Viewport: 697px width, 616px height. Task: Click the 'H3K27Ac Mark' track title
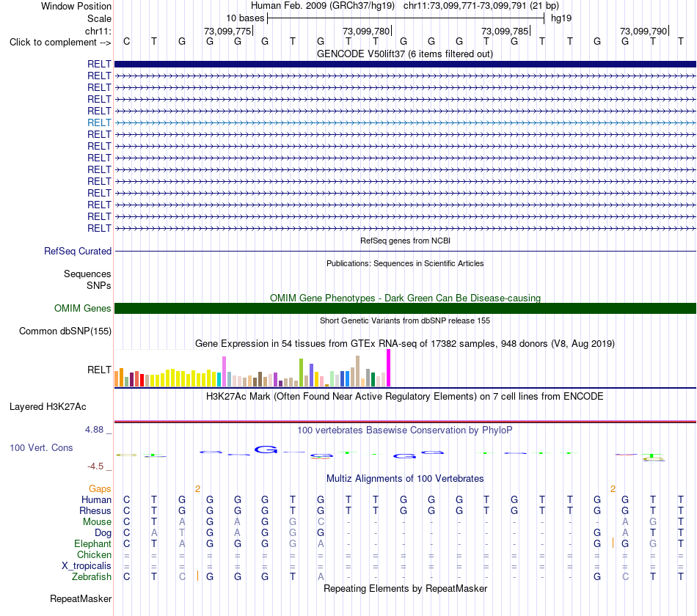pos(405,397)
